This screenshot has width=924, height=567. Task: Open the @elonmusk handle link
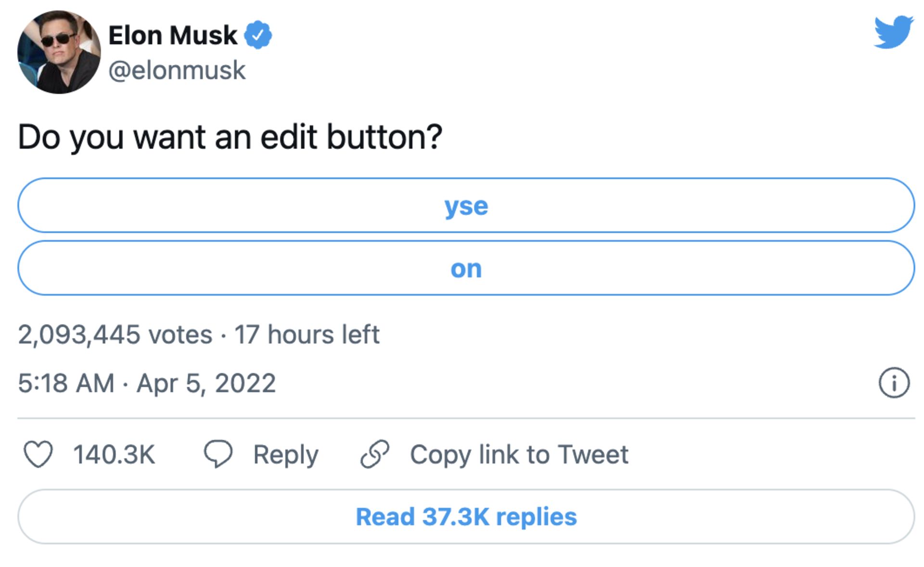(177, 70)
